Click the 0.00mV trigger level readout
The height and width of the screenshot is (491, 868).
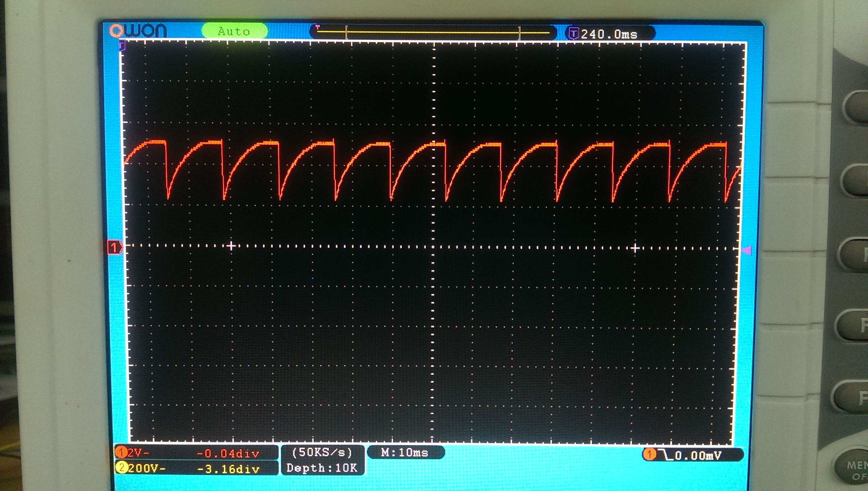pos(697,455)
